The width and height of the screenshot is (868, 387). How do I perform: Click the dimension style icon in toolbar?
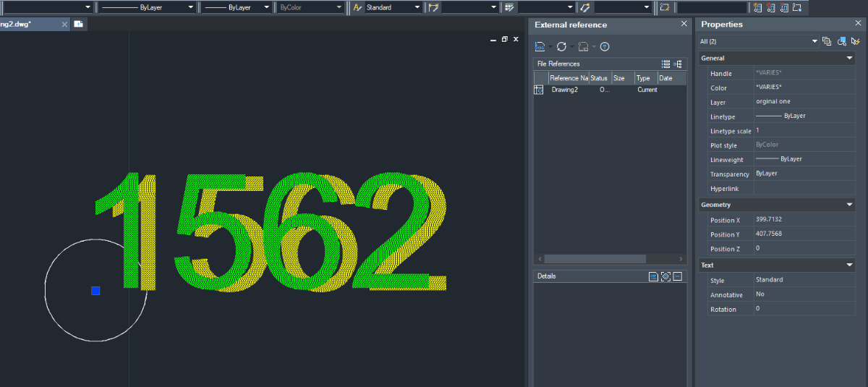tap(433, 7)
